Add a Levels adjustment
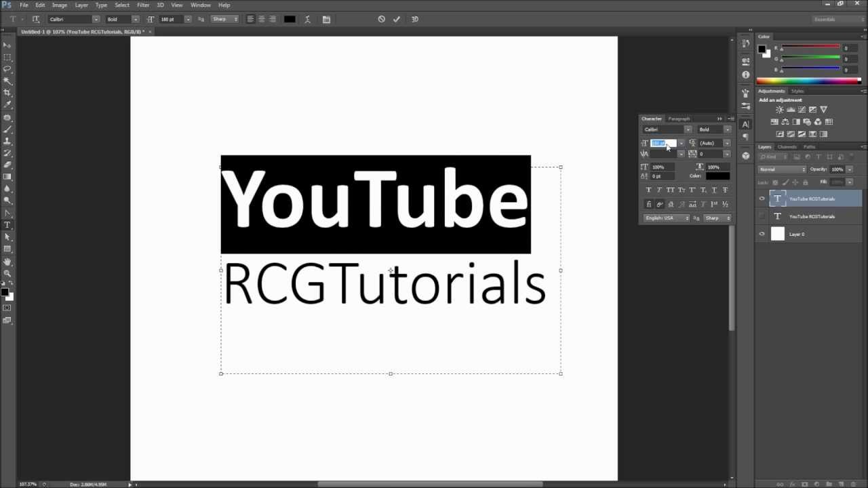 (x=791, y=110)
